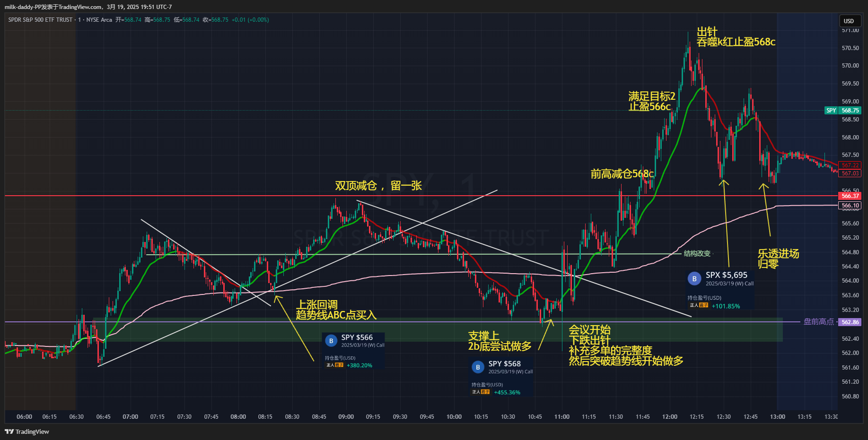Click the +455.36% profit value

pyautogui.click(x=507, y=392)
